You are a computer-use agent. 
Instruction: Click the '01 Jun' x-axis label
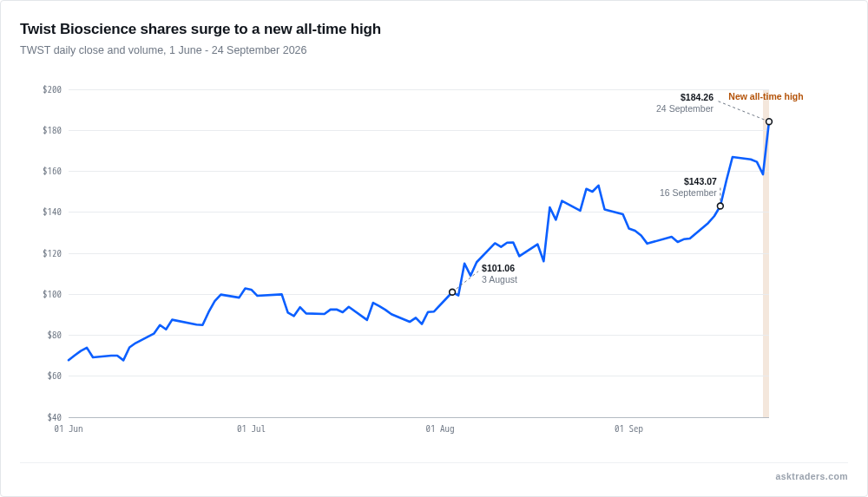[69, 429]
